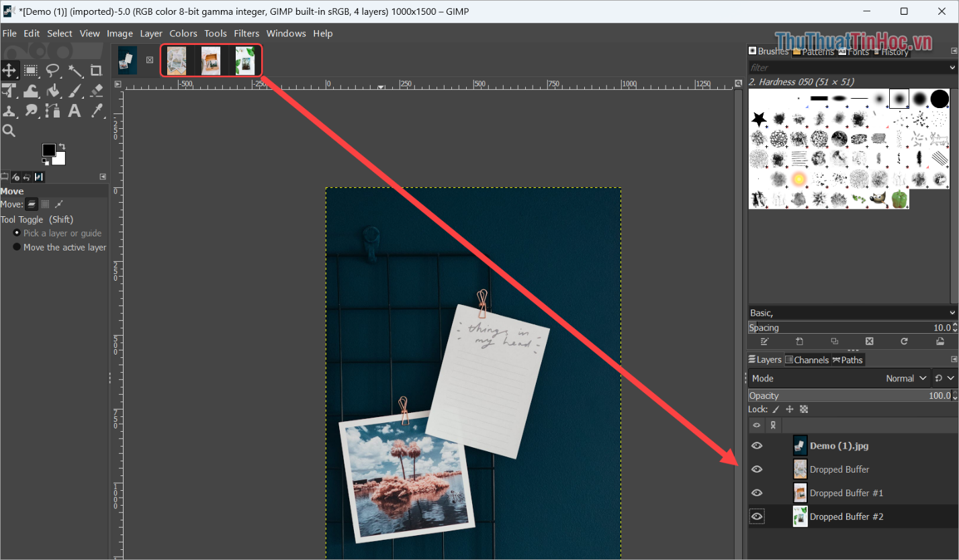Open the tool options dock configuration arrow
The image size is (959, 560).
point(103,177)
